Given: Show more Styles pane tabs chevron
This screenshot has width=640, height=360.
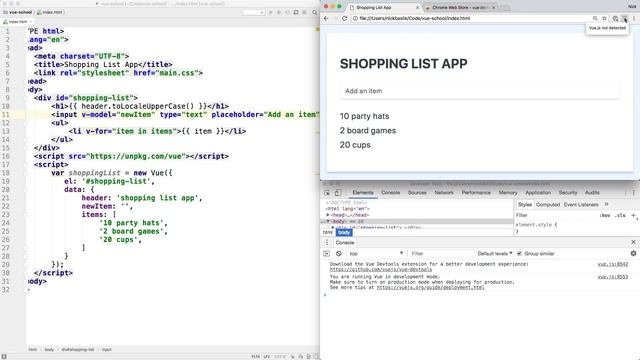Looking at the screenshot, I should (607, 204).
